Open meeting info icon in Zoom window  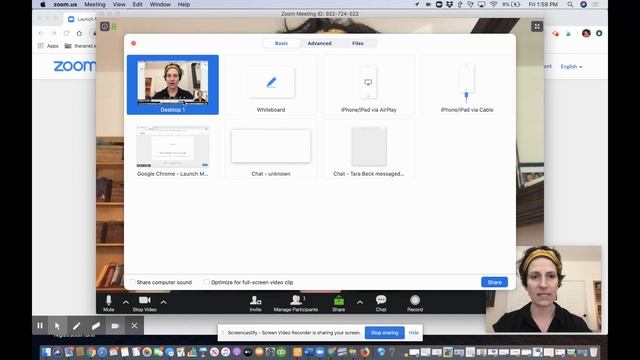click(104, 27)
